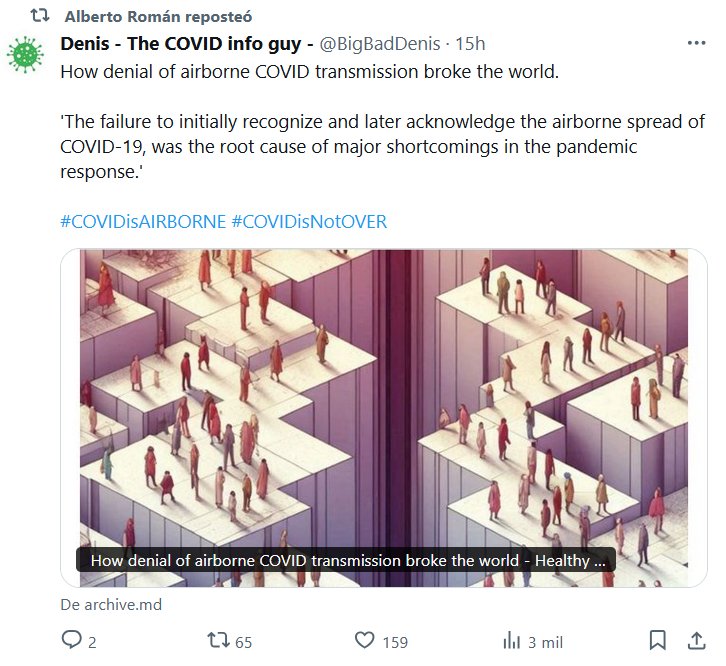This screenshot has width=726, height=666.
Task: Bookmark this post
Action: pyautogui.click(x=657, y=640)
